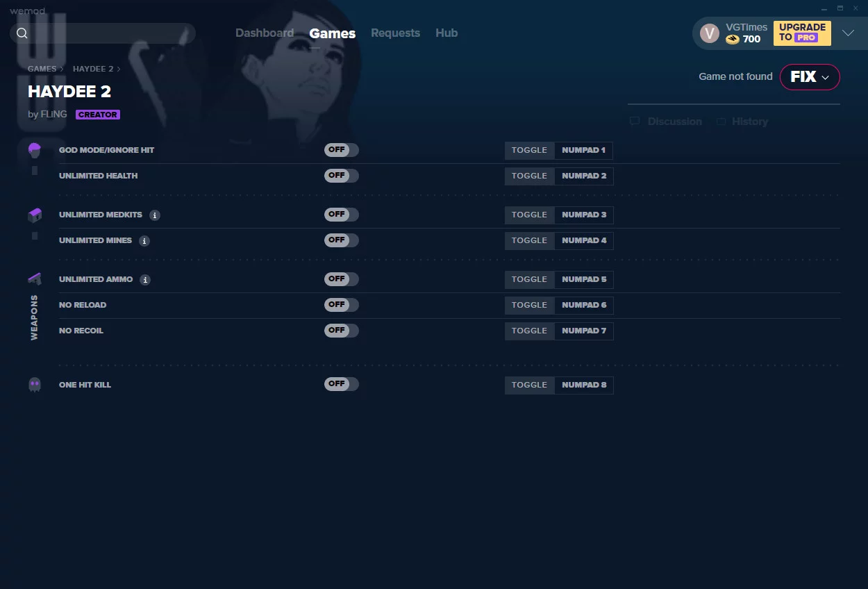868x589 pixels.
Task: Change the NUMPAD 3 hotkey binding
Action: click(584, 215)
